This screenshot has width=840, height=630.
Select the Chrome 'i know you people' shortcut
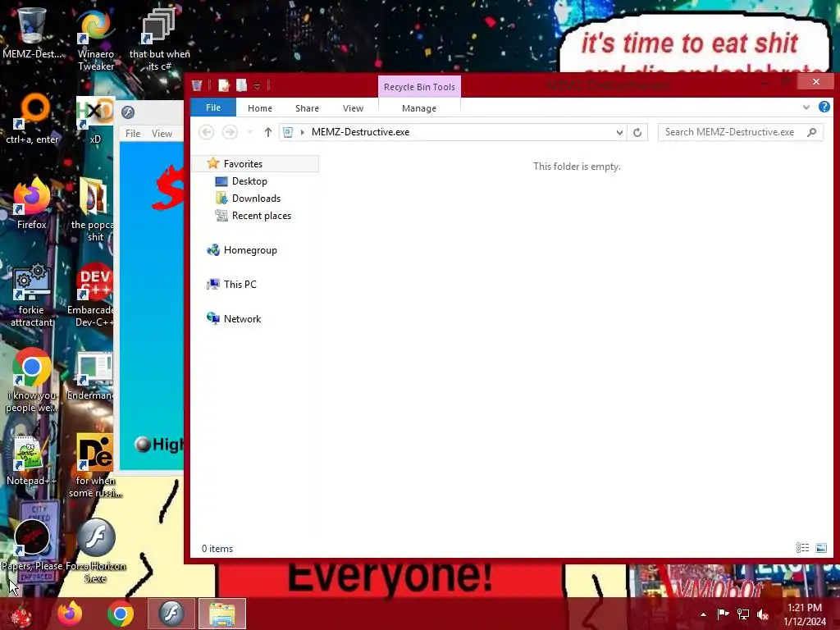[32, 381]
